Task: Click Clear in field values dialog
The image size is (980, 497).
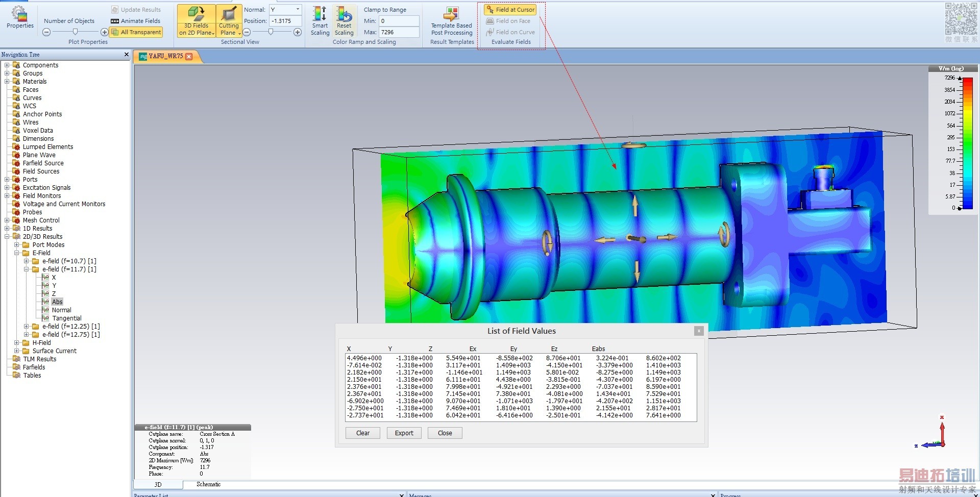Action: click(x=363, y=433)
